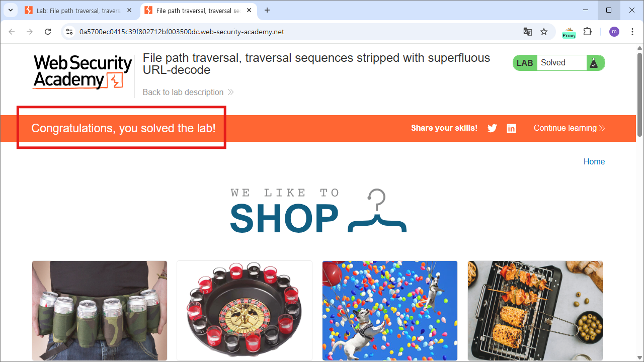The width and height of the screenshot is (644, 362).
Task: Open the roulette drinking game product image
Action: click(x=245, y=310)
